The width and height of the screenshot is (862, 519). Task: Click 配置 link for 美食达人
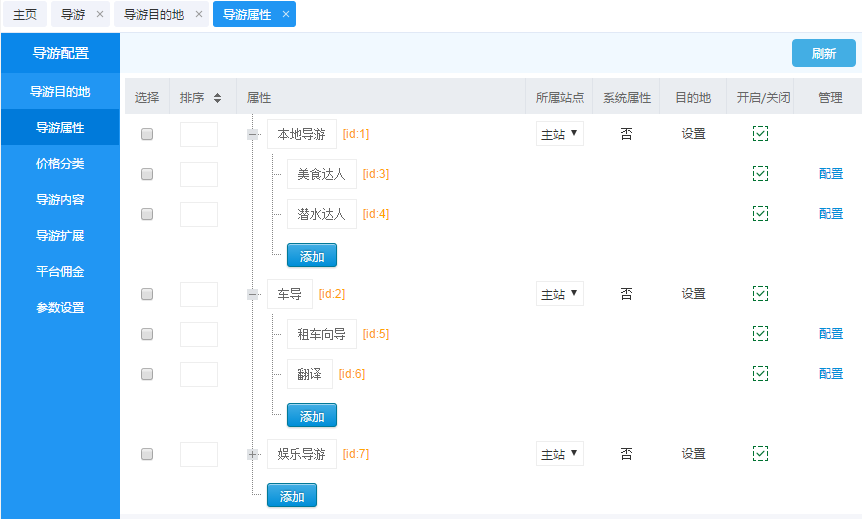click(830, 174)
